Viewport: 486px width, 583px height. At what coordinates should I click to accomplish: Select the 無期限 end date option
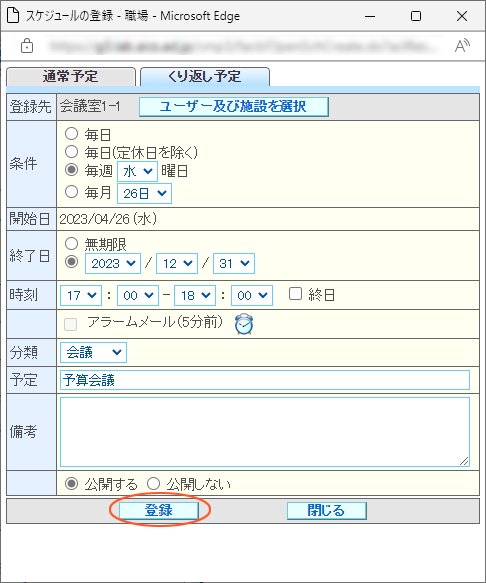coord(71,244)
